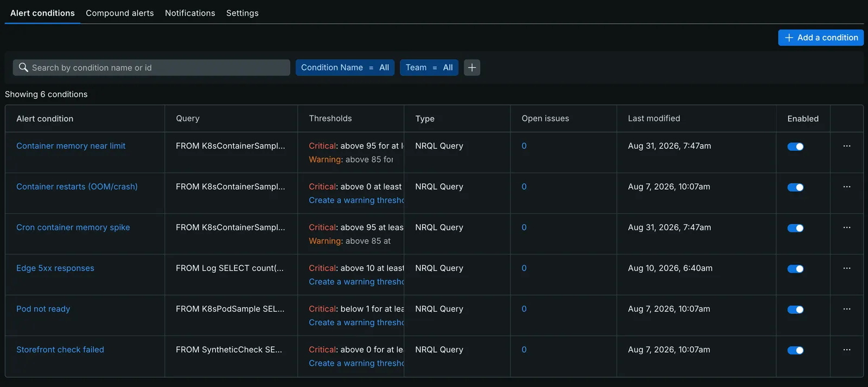Click the search magnifier icon
This screenshot has height=387, width=868.
23,67
